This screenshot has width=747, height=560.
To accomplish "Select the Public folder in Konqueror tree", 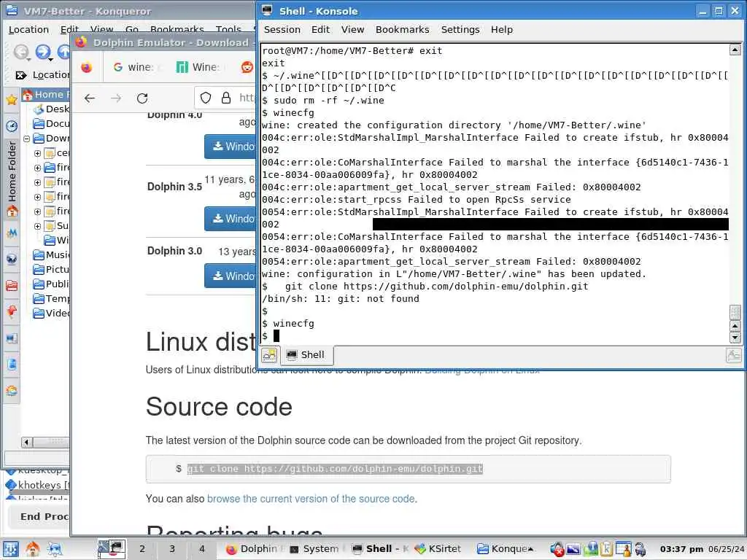I will coord(52,284).
